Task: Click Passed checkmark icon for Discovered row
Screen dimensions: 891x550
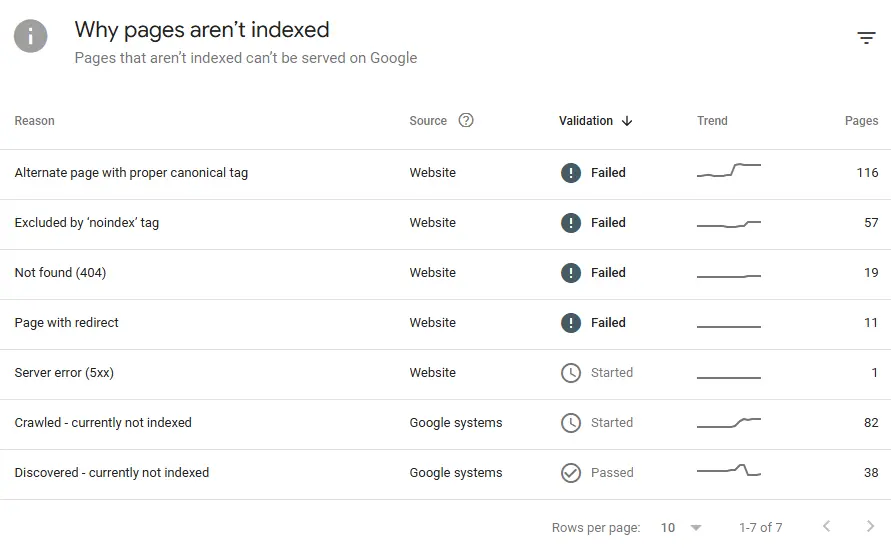Action: pyautogui.click(x=571, y=473)
